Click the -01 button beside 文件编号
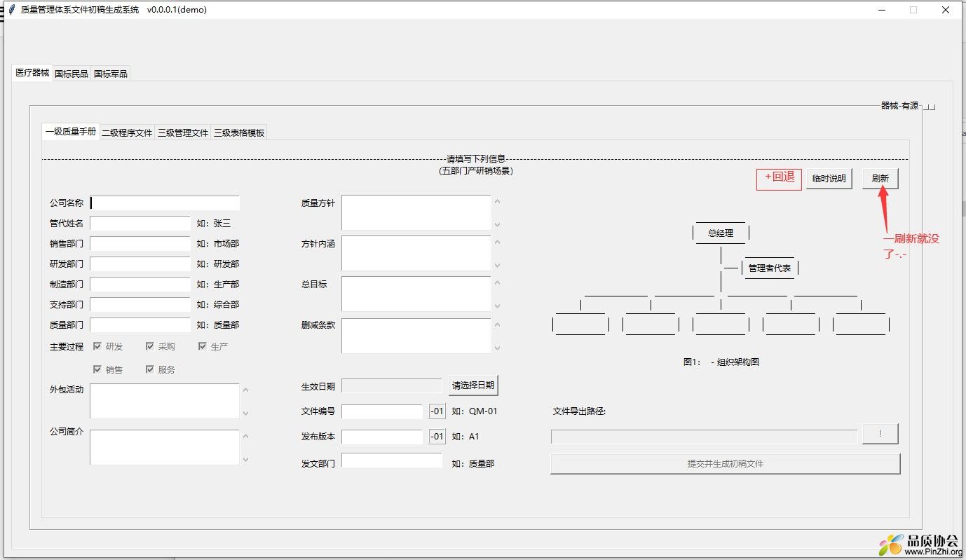The height and width of the screenshot is (560, 966). click(437, 411)
